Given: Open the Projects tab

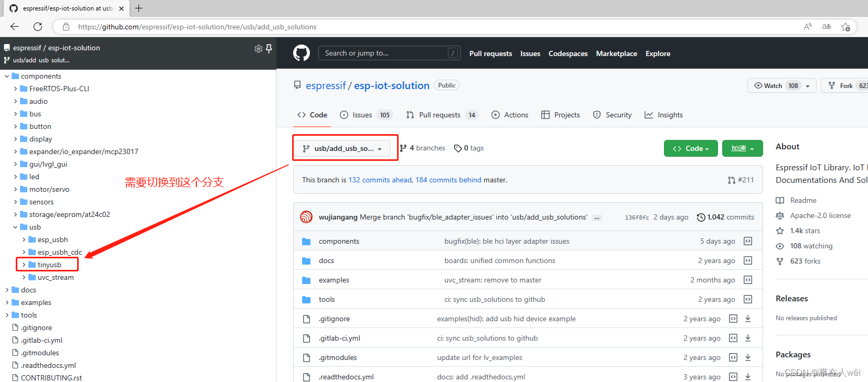Looking at the screenshot, I should coord(561,115).
